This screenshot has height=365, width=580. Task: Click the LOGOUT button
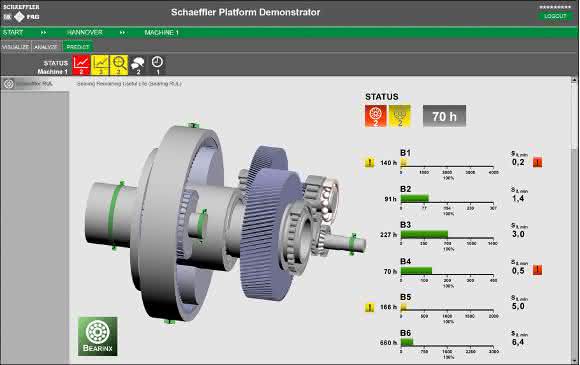tap(555, 16)
